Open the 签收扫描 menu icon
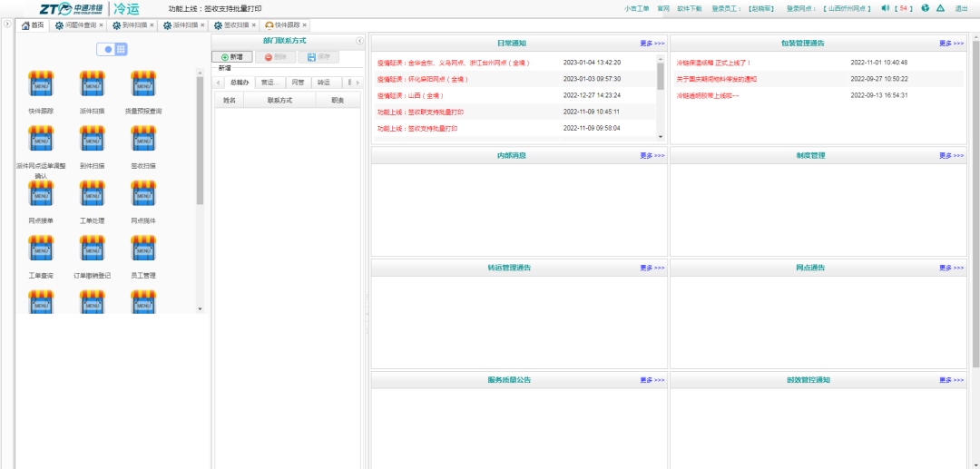 [143, 138]
